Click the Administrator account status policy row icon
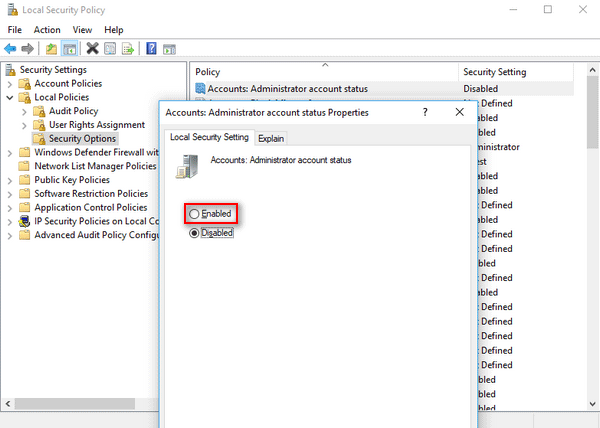600x428 pixels. point(200,89)
